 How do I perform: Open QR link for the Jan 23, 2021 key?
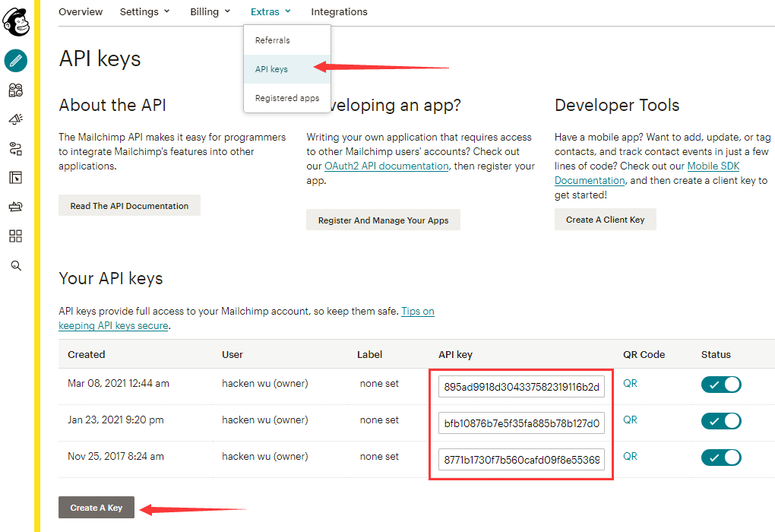(x=630, y=420)
